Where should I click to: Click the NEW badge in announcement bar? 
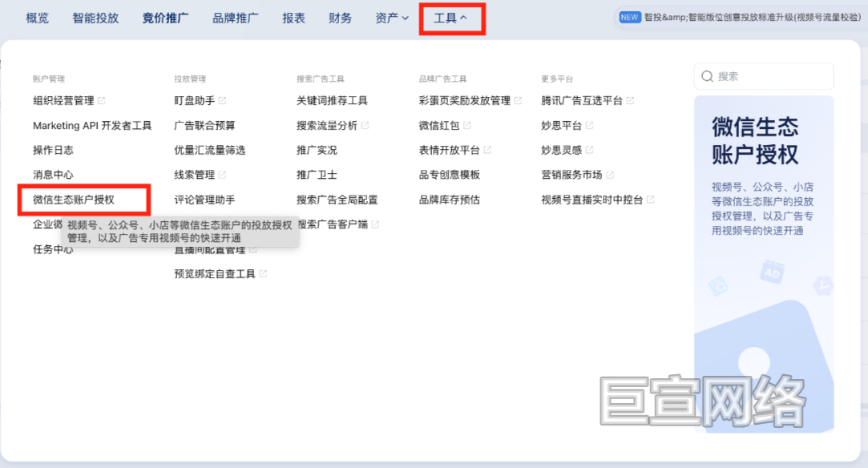click(x=629, y=17)
